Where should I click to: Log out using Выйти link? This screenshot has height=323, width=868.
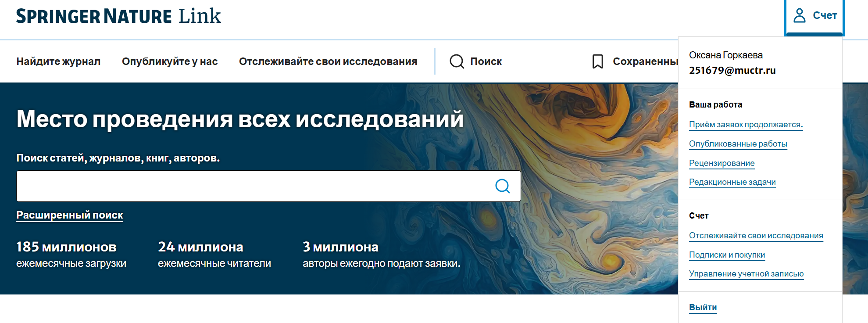coord(703,308)
